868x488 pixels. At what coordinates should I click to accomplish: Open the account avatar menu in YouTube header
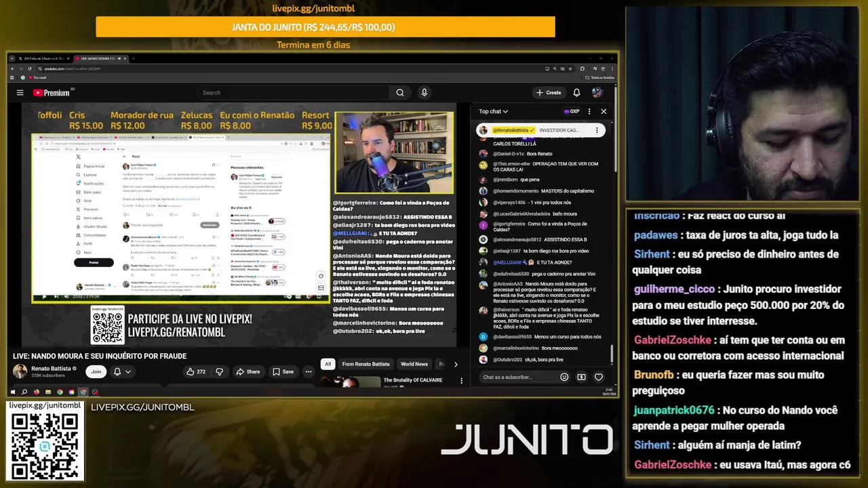pyautogui.click(x=597, y=93)
